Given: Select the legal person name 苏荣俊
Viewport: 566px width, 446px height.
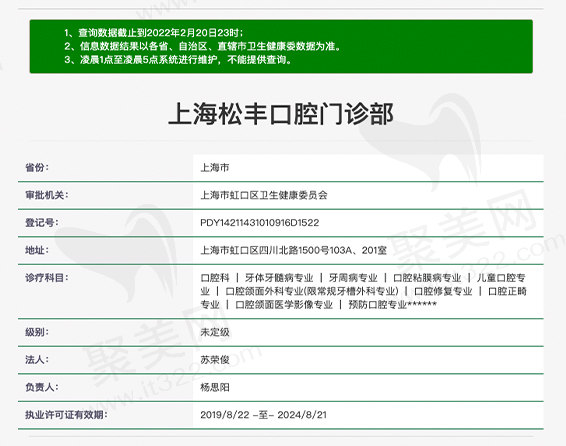Looking at the screenshot, I should coord(215,359).
